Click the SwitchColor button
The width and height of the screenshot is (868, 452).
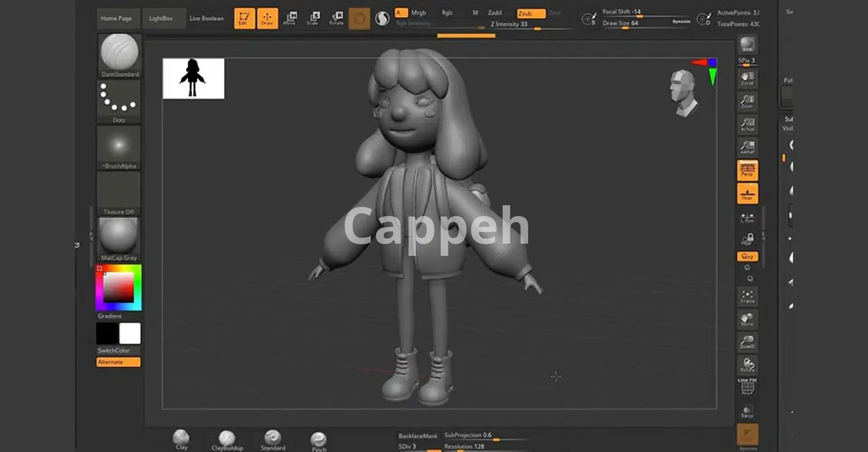pyautogui.click(x=114, y=350)
